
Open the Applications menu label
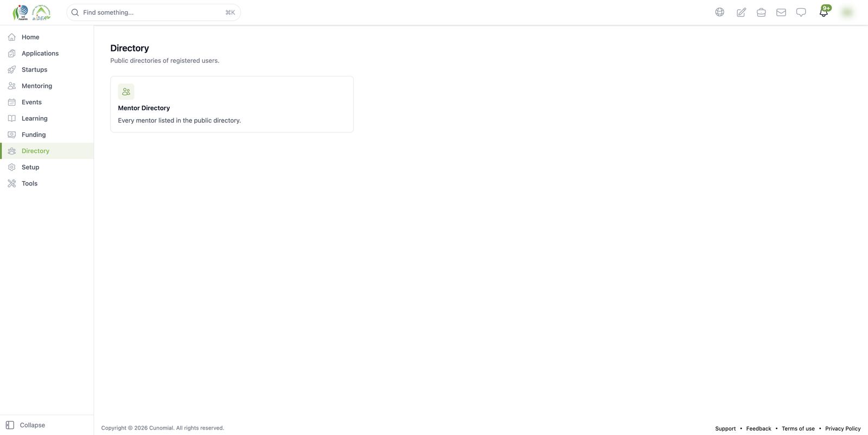point(40,53)
